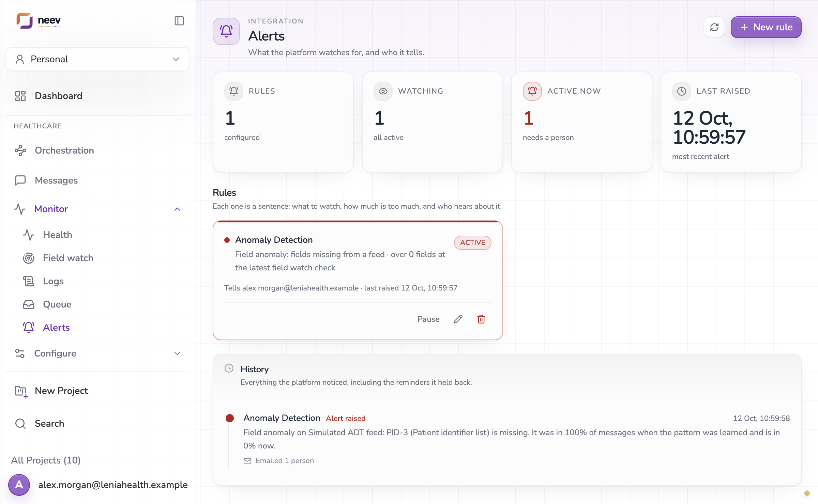Click the user avatar A
The width and height of the screenshot is (818, 504).
pos(19,485)
